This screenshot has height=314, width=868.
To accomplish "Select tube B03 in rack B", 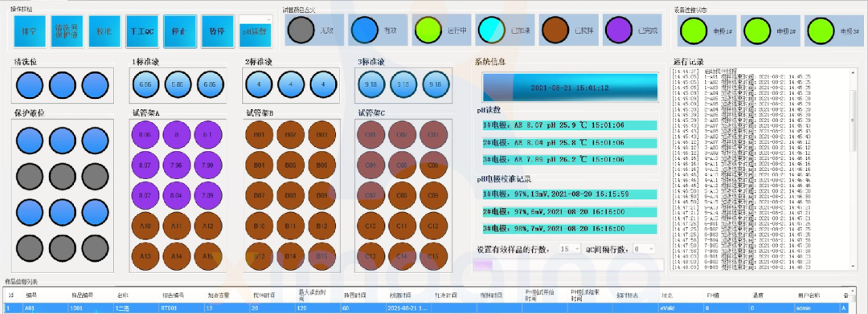I will (x=321, y=135).
